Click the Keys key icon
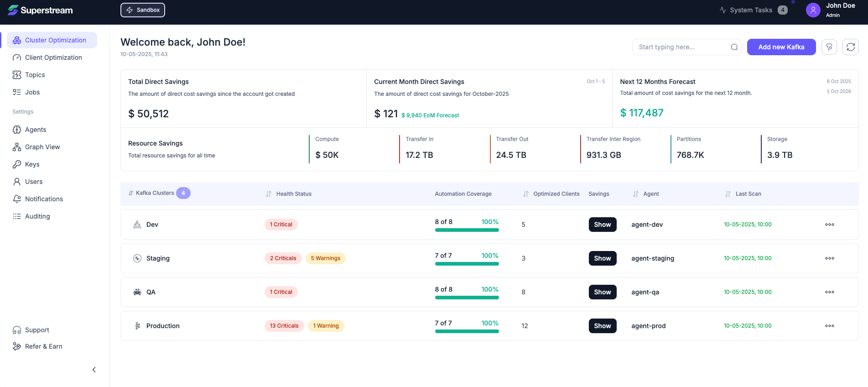Image resolution: width=868 pixels, height=387 pixels. point(17,164)
